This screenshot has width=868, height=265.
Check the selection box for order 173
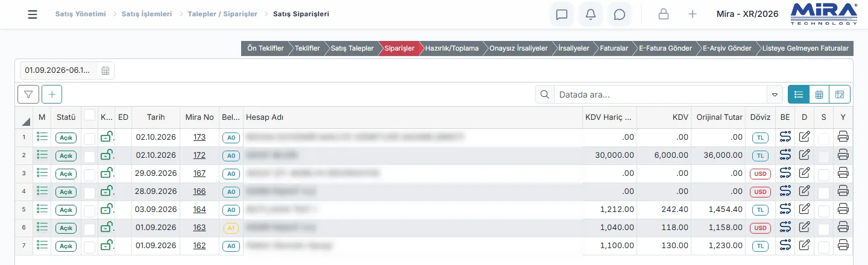click(x=89, y=139)
